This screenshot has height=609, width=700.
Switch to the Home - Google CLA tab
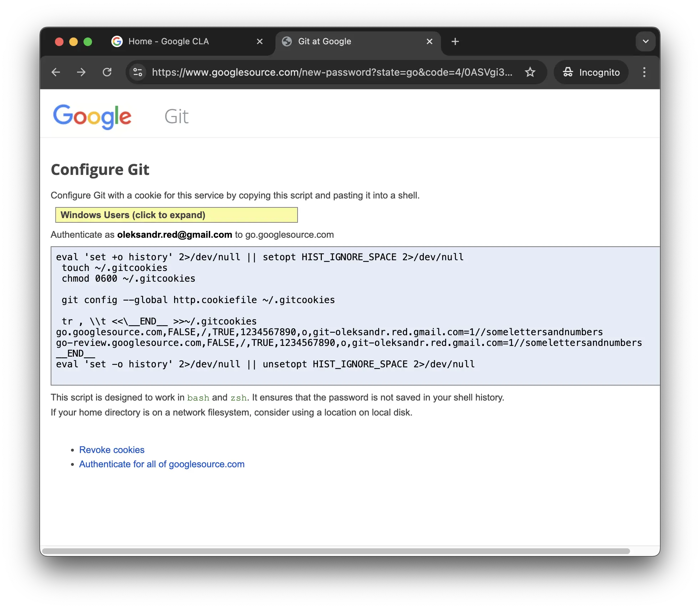pos(169,41)
